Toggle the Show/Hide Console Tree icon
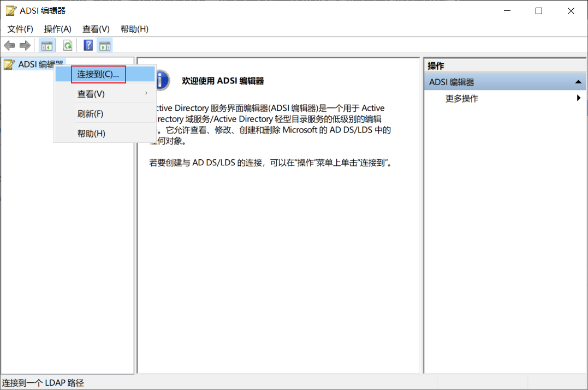 (47, 46)
